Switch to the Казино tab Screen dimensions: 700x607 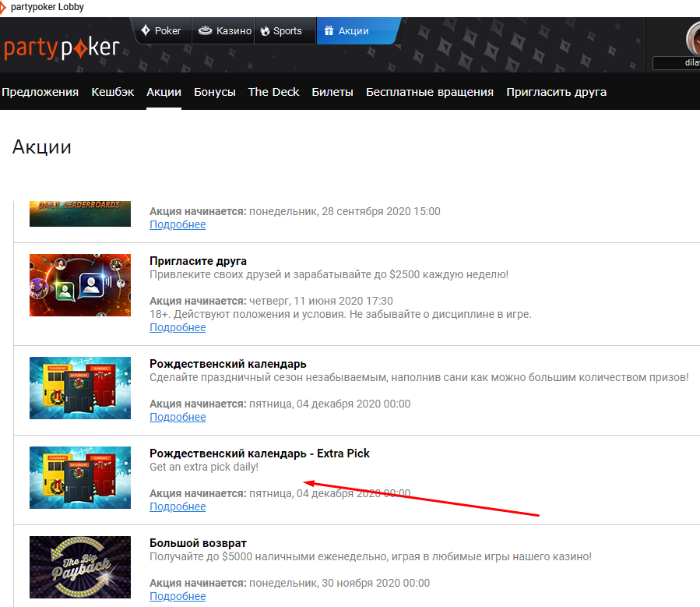pyautogui.click(x=223, y=30)
